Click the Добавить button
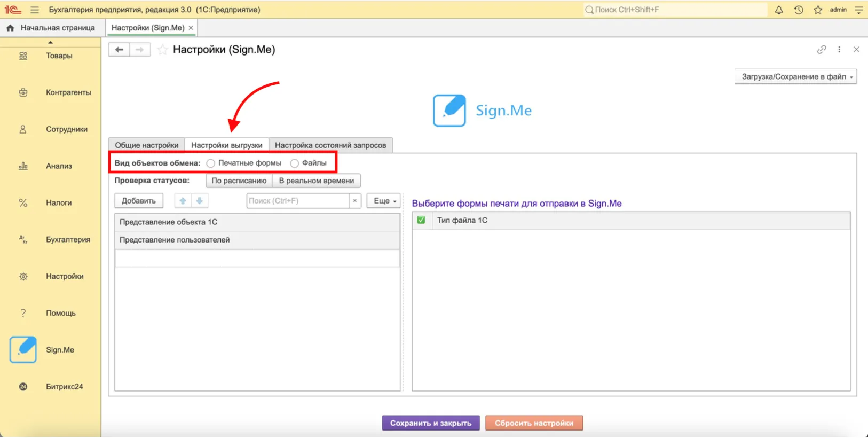 [139, 201]
